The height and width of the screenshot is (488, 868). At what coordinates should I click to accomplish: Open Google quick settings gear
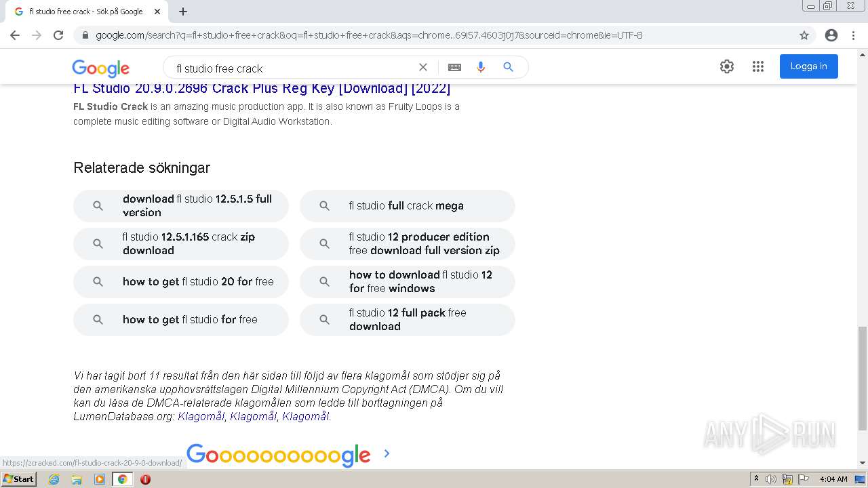coord(727,66)
